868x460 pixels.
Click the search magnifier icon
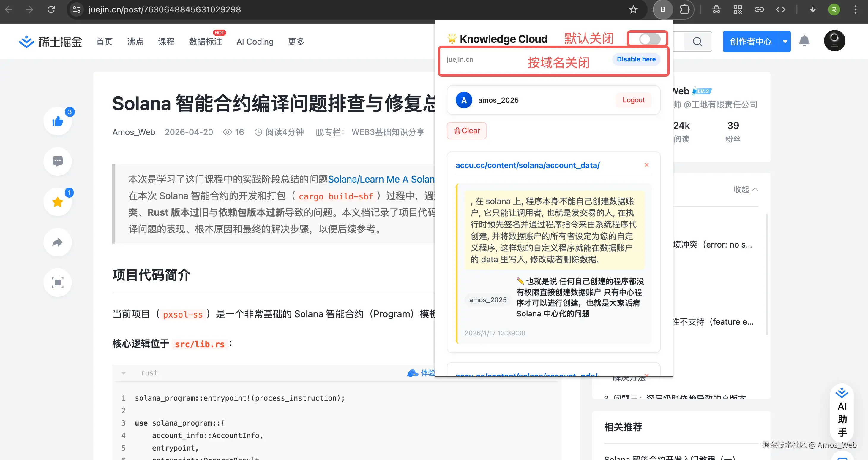(697, 42)
